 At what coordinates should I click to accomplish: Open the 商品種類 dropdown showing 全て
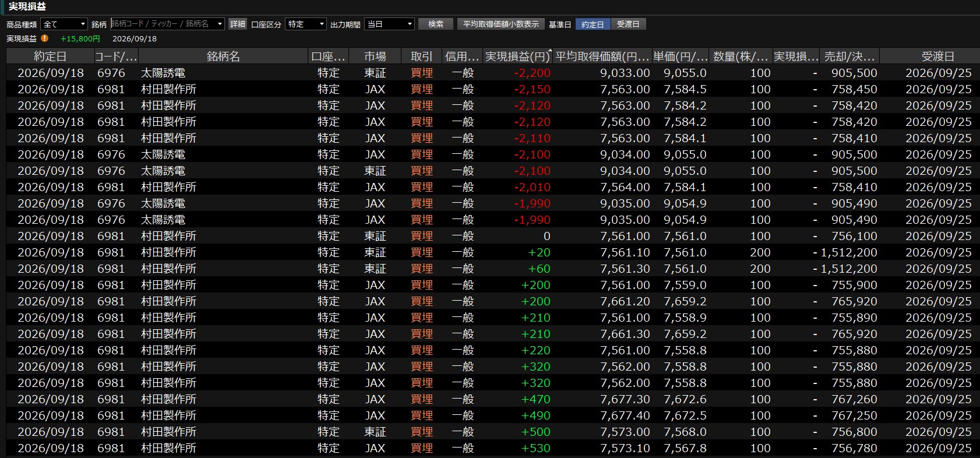[x=64, y=24]
